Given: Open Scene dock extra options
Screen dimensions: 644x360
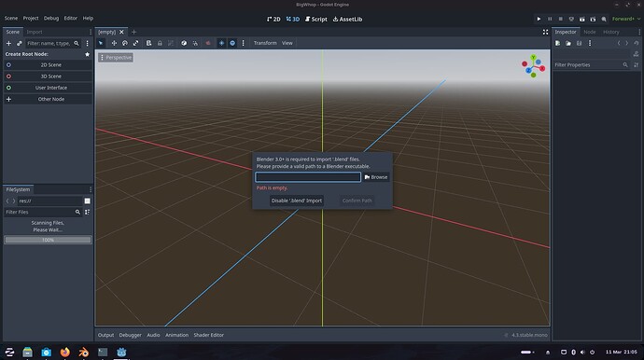Looking at the screenshot, I should [87, 43].
